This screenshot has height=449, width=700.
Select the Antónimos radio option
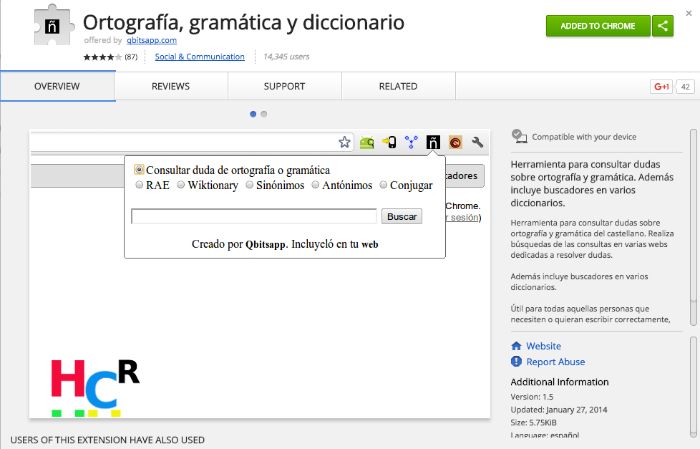(x=315, y=185)
